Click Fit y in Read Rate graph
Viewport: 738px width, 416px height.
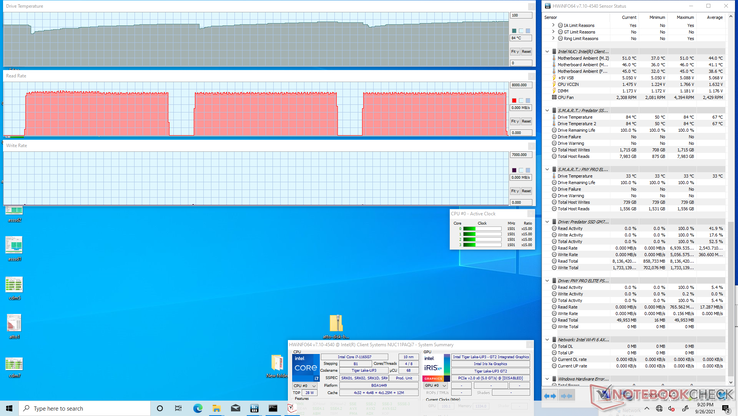point(515,121)
